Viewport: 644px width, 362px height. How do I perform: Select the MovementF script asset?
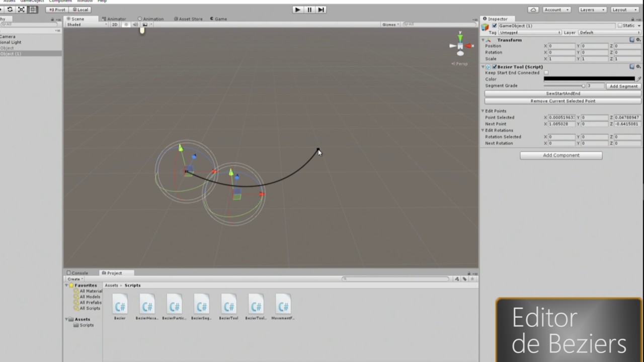(x=283, y=307)
